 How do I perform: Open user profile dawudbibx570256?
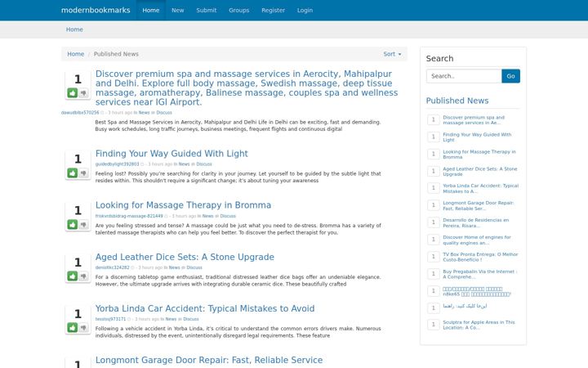click(x=80, y=113)
